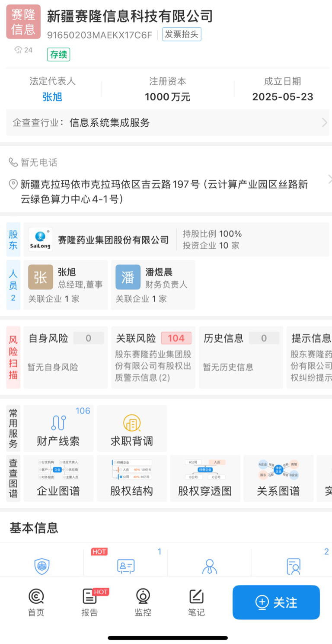This screenshot has height=644, width=332.
Task: Tap the 潘 avatar of 潘煜晨
Action: point(128,277)
